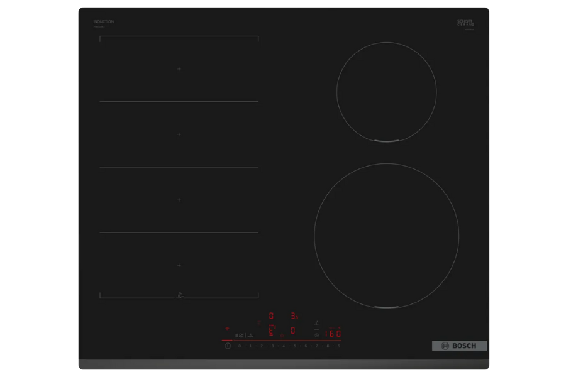Tap the Schott Ceran logo text

click(465, 23)
